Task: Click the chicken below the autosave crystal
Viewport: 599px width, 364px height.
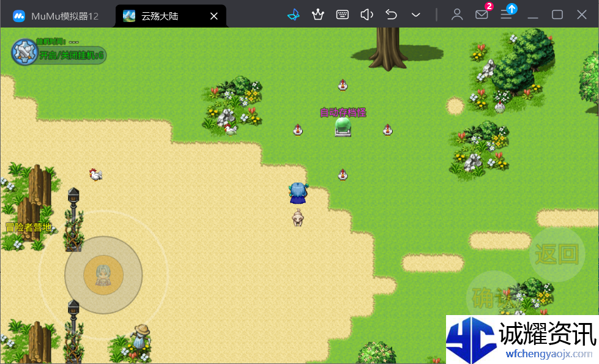Action: [x=343, y=174]
